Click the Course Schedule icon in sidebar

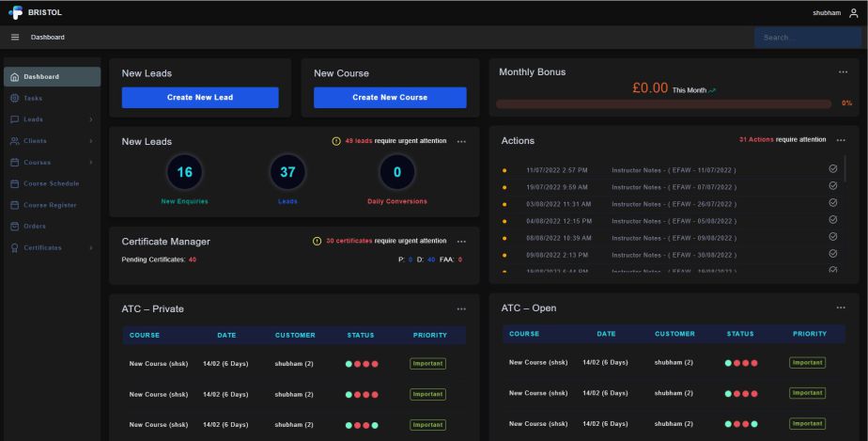pyautogui.click(x=15, y=184)
